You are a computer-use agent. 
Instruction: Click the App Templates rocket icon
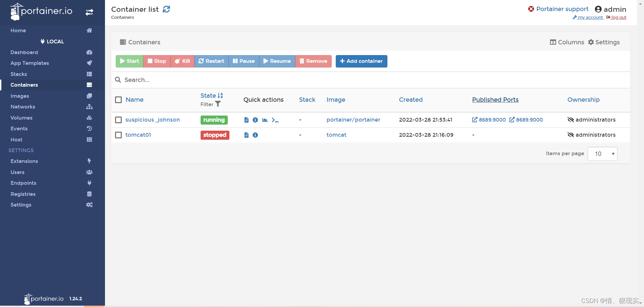coord(89,63)
